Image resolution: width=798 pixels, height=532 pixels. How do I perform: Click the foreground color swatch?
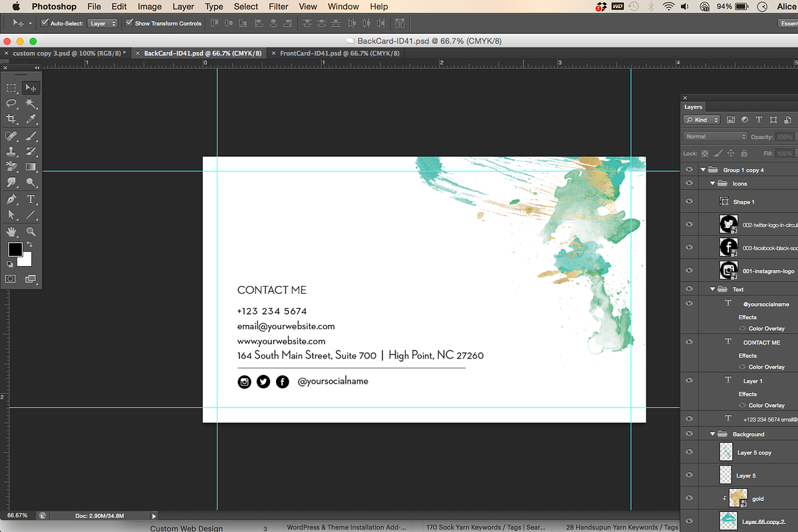pos(15,250)
